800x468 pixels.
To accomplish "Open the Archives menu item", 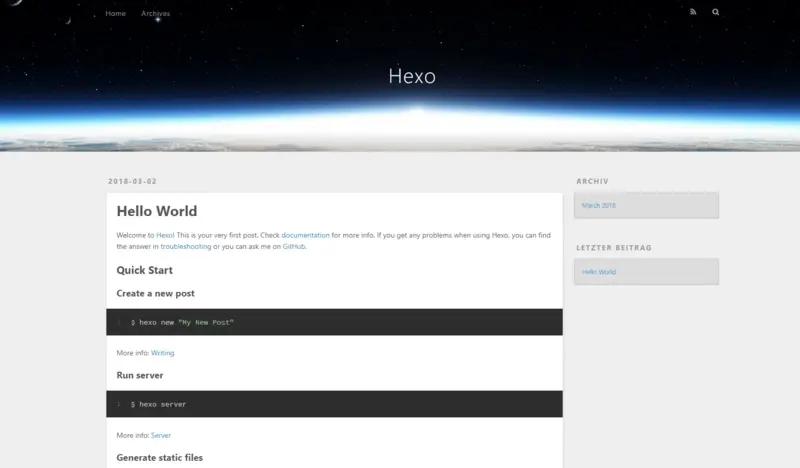I will coord(156,13).
